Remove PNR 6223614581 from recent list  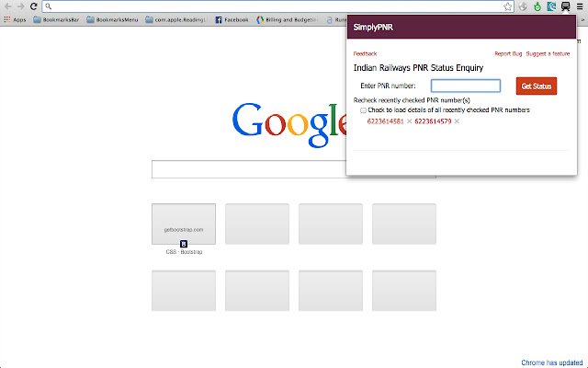click(x=409, y=121)
